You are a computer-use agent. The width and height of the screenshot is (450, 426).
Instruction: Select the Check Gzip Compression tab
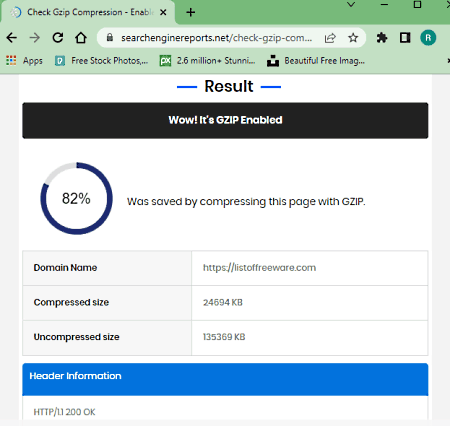[x=88, y=12]
